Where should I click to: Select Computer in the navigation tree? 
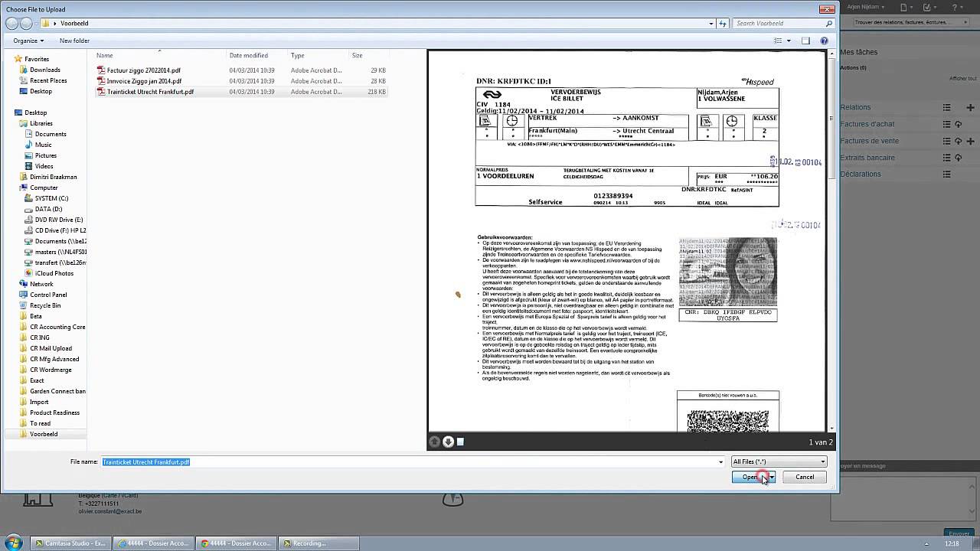[x=44, y=187]
